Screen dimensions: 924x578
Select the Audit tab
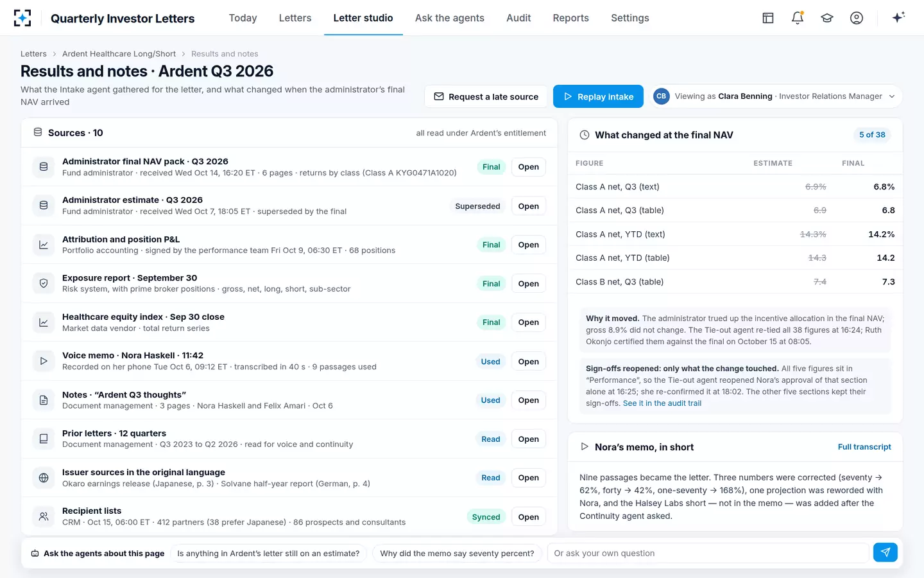(518, 18)
